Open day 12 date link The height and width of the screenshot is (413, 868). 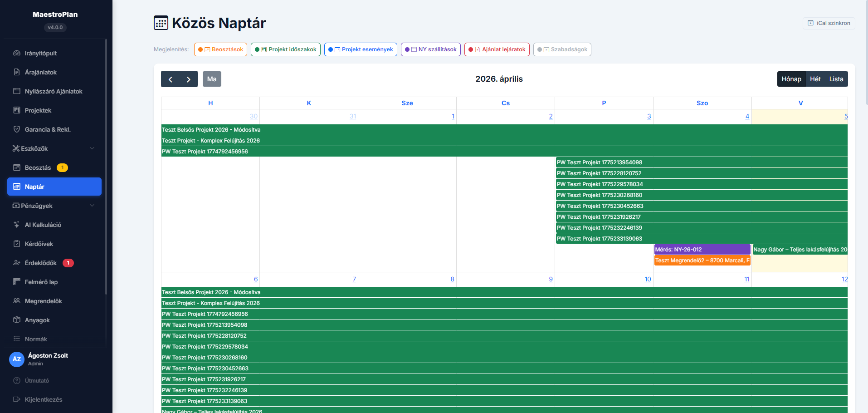pyautogui.click(x=844, y=279)
